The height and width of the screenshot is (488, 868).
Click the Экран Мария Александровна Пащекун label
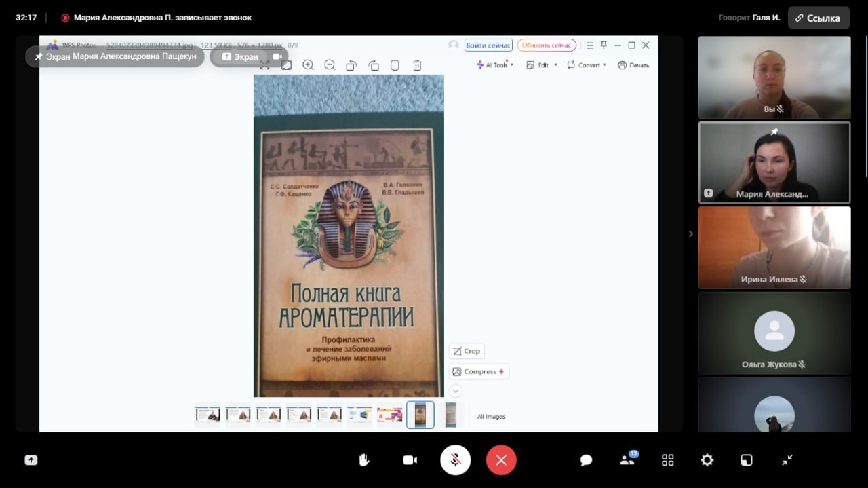point(115,57)
